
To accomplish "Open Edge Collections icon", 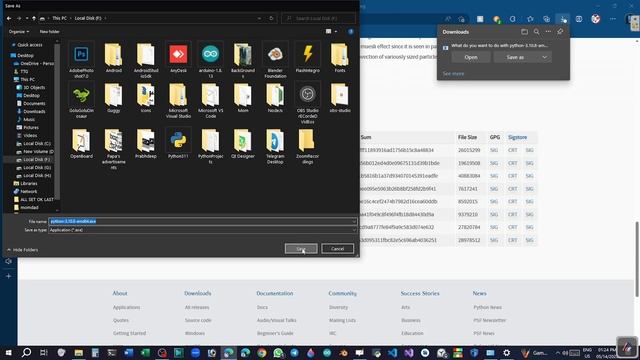I will point(547,19).
